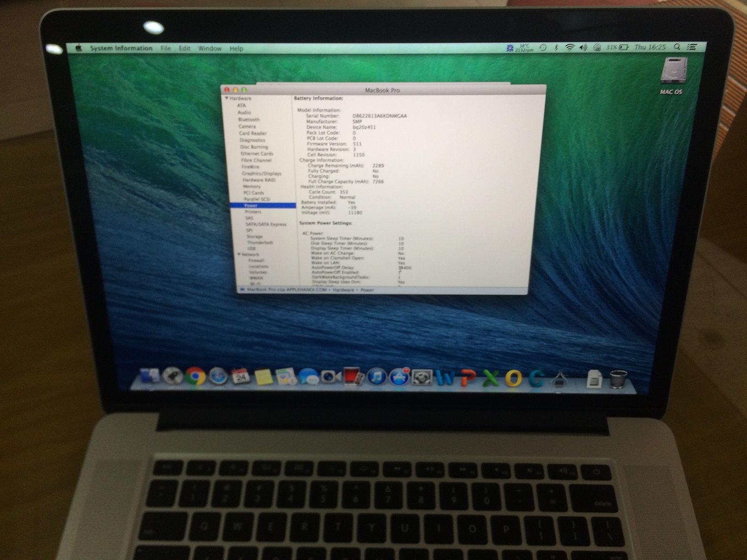Viewport: 747px width, 560px height.
Task: Open the Help menu
Action: point(236,48)
